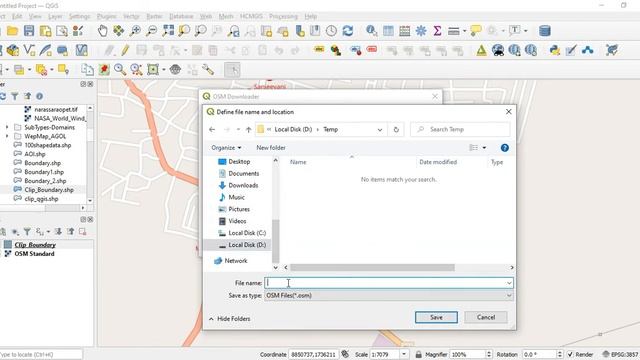Viewport: 640px width, 360px height.
Task: Click the Refresh map icon
Action: 348,31
